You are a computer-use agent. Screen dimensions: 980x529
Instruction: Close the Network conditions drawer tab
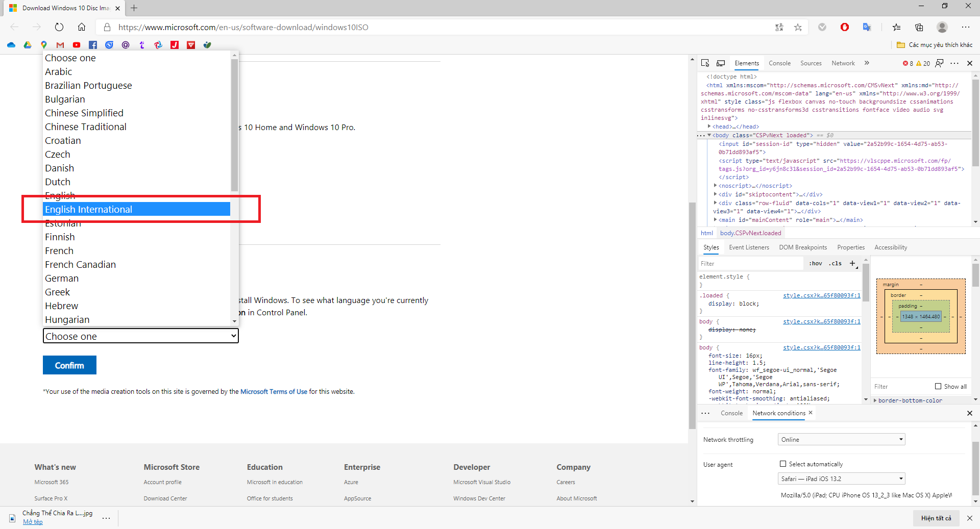tap(811, 413)
